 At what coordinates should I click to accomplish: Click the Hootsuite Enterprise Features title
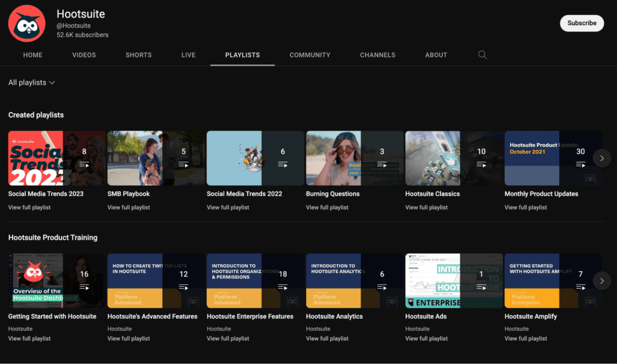(x=250, y=317)
